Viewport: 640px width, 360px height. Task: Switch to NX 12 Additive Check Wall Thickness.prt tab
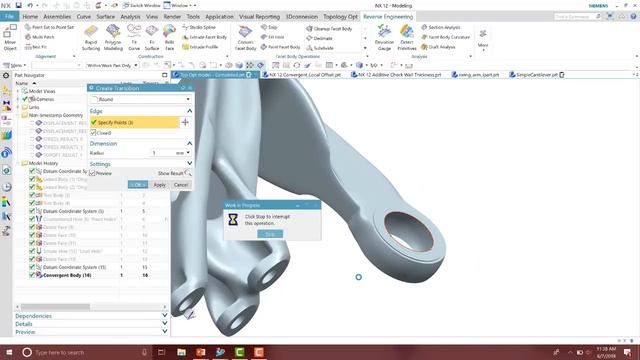click(x=396, y=75)
